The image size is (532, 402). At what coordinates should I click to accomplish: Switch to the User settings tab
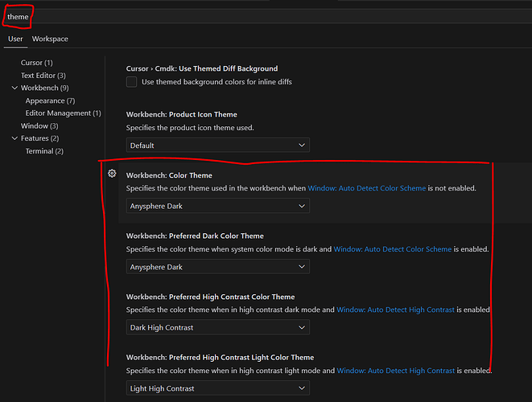coord(15,39)
